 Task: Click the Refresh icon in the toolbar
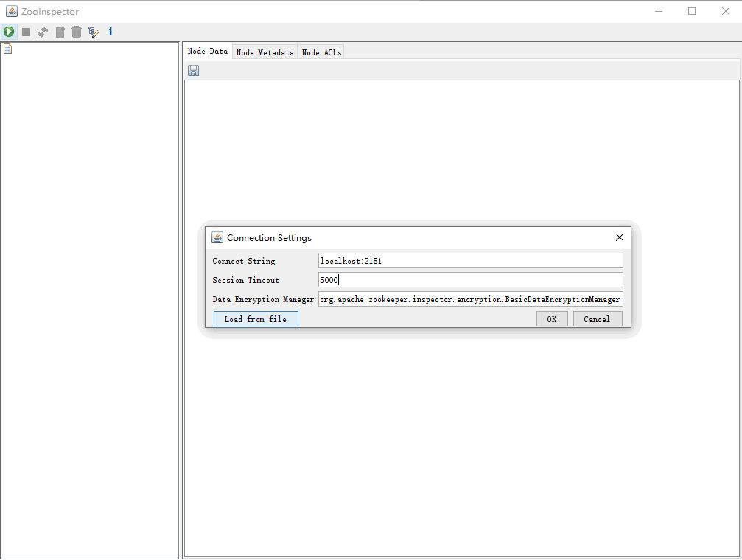click(43, 32)
